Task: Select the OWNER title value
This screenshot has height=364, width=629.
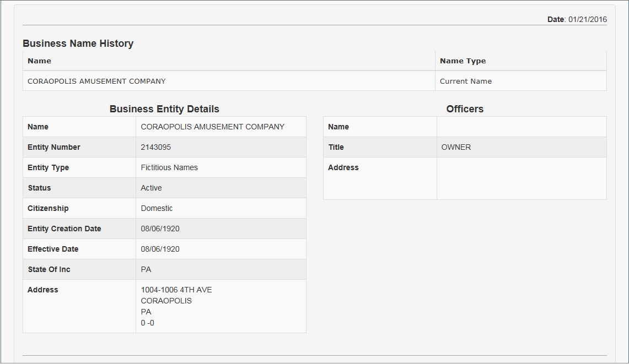Action: (456, 147)
